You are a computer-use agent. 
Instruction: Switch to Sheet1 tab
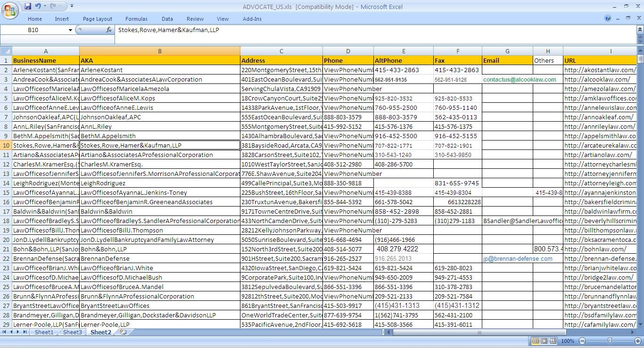click(44, 332)
